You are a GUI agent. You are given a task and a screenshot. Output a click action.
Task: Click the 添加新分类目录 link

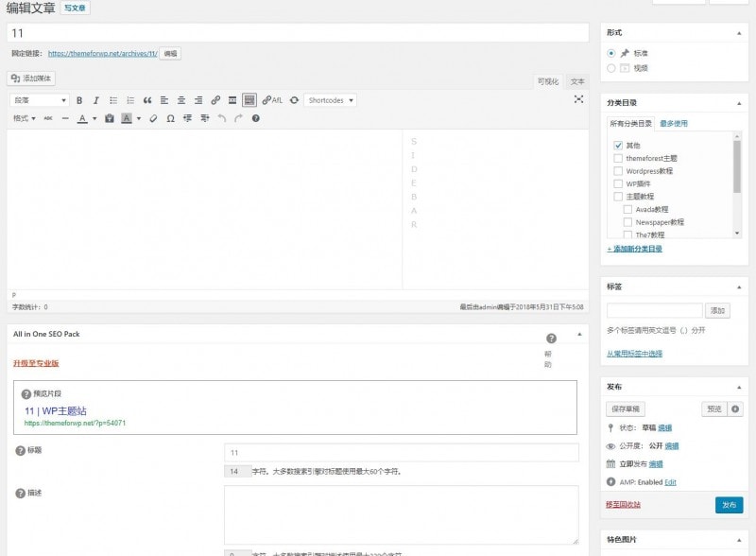(x=634, y=249)
